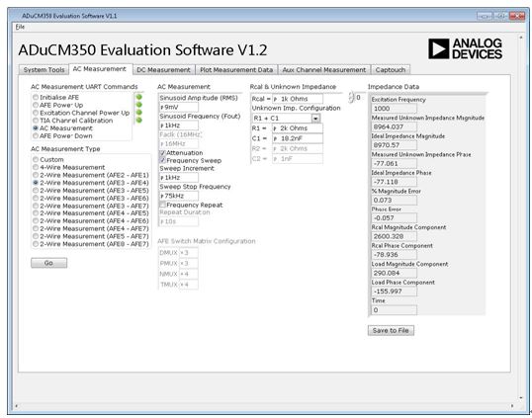Click Measured Unknown Impedance Magnitude field
Image resolution: width=532 pixels, height=418 pixels.
point(394,126)
